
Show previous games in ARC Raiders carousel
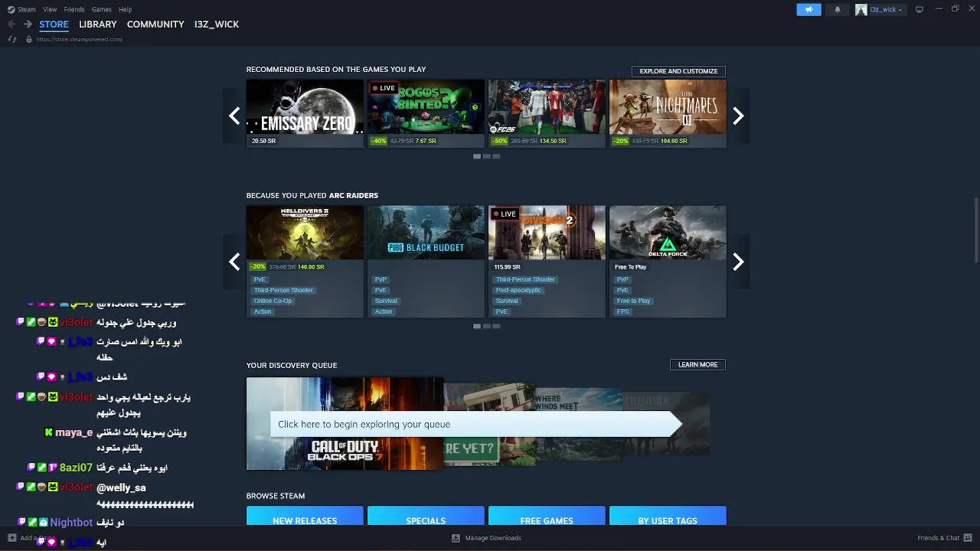234,262
